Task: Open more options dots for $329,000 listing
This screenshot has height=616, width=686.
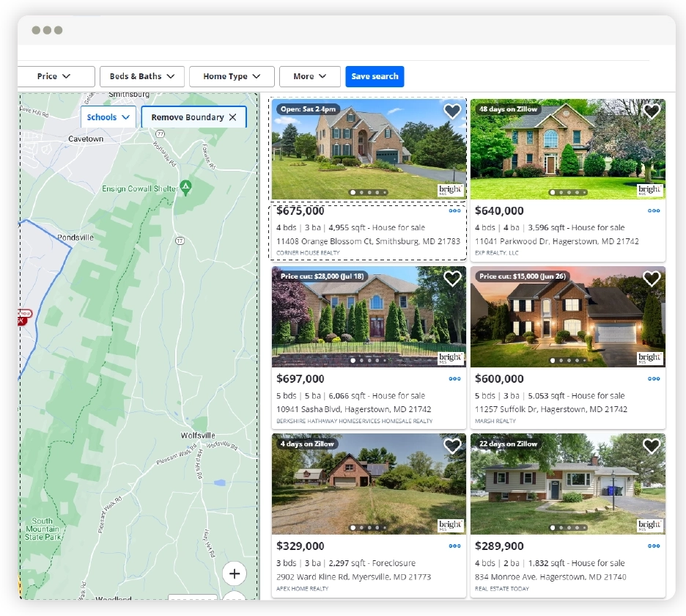Action: (x=454, y=546)
